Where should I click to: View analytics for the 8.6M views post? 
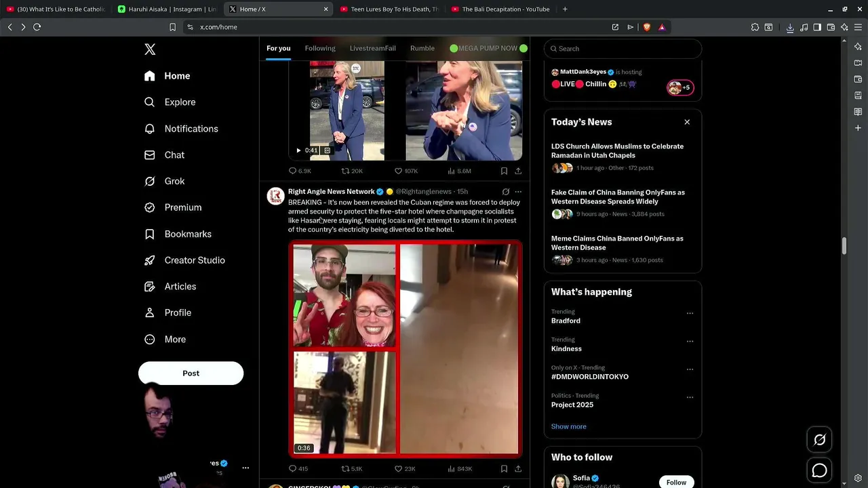click(459, 171)
